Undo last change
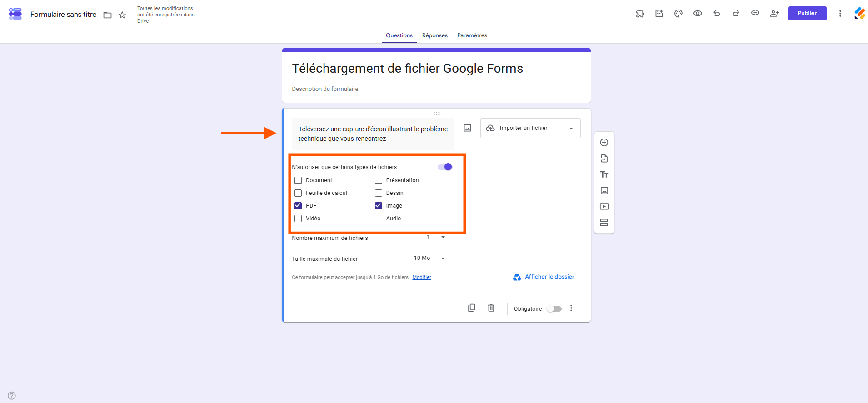Viewport: 868px width, 403px height. [x=717, y=14]
